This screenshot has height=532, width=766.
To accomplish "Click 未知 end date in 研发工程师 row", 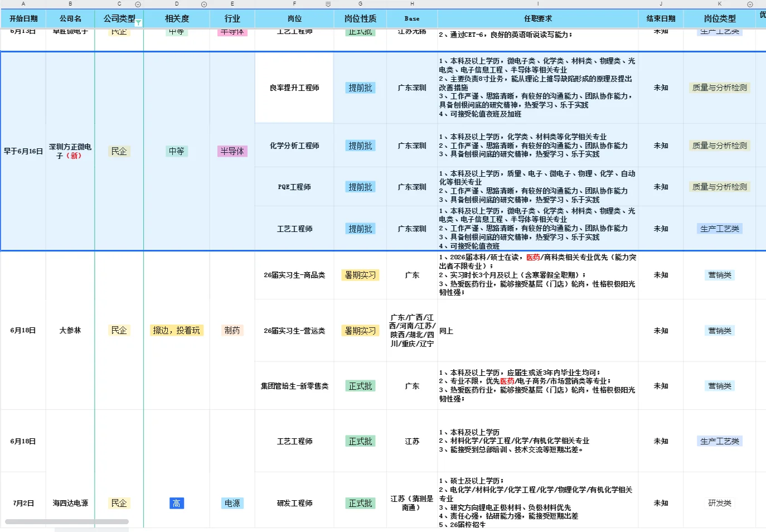I will click(x=661, y=503).
